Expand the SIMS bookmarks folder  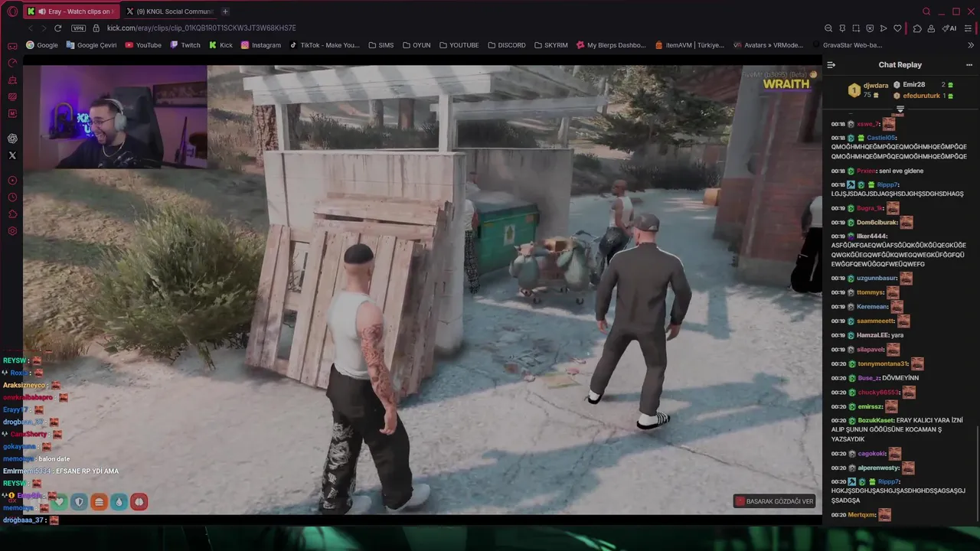[381, 45]
